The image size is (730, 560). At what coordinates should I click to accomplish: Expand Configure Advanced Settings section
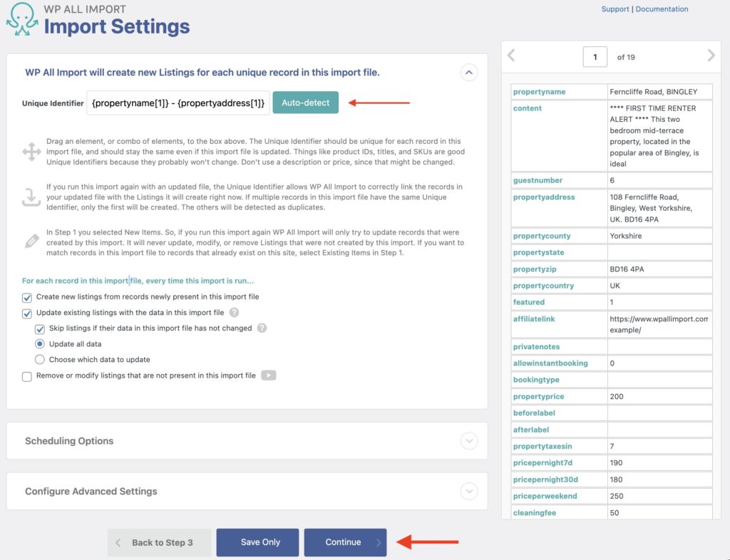[x=469, y=491]
